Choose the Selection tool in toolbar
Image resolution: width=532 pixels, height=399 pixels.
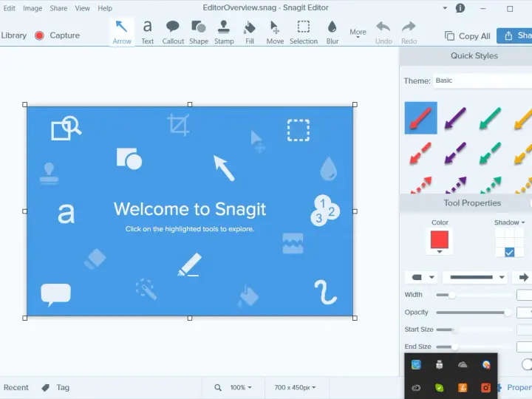click(x=304, y=33)
